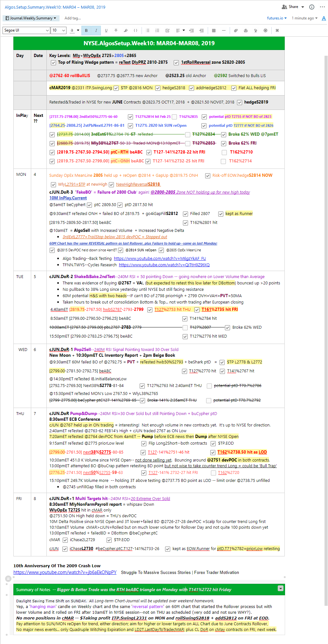Toggle 'Top of Rising Wedge pattern' checkbox
This screenshot has height=644, width=328.
coord(53,63)
